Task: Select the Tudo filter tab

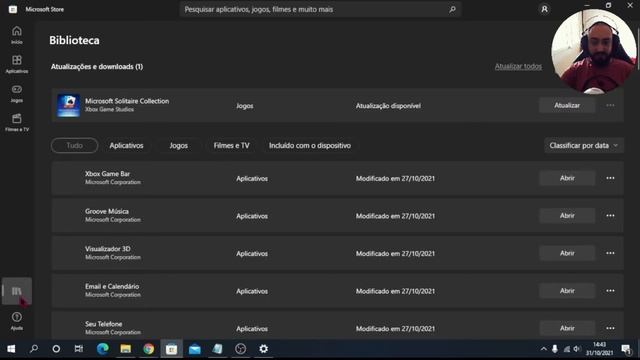Action: [x=74, y=145]
